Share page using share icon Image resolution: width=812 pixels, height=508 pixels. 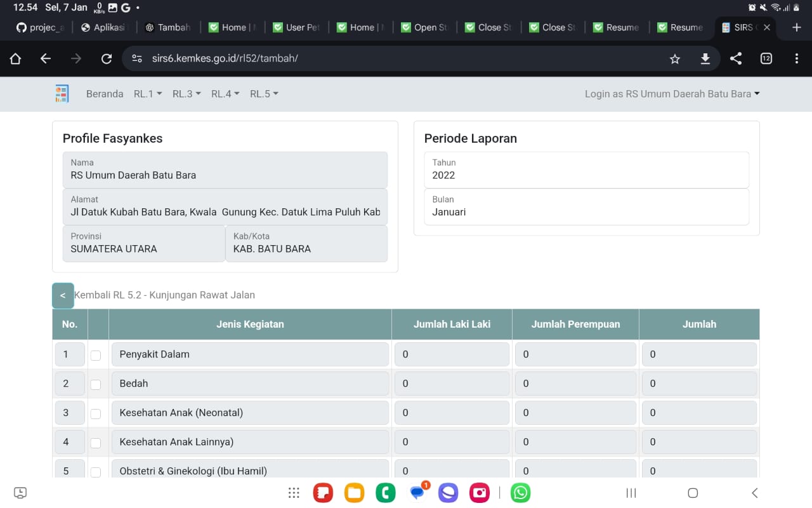[x=736, y=58]
